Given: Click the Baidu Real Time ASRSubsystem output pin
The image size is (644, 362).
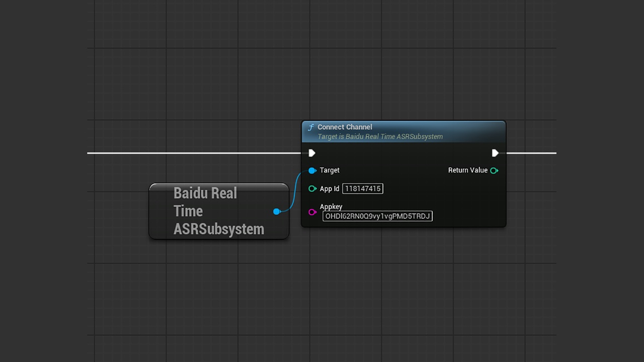Looking at the screenshot, I should 276,212.
